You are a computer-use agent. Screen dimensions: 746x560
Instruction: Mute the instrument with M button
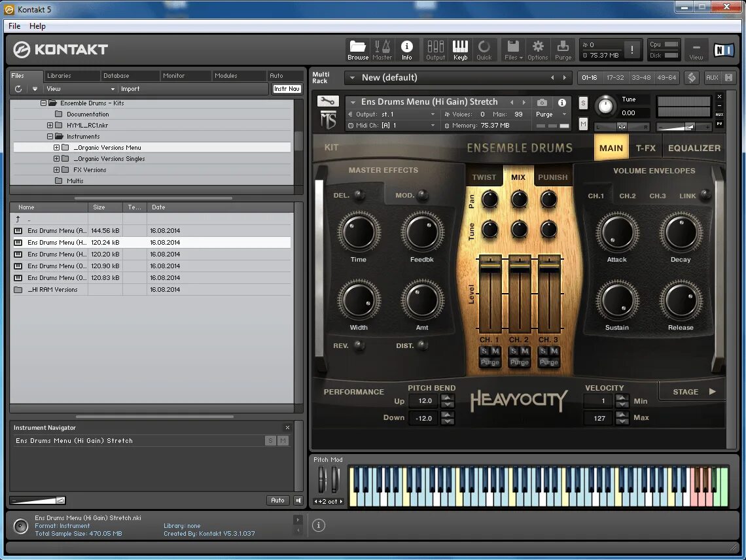coord(583,124)
